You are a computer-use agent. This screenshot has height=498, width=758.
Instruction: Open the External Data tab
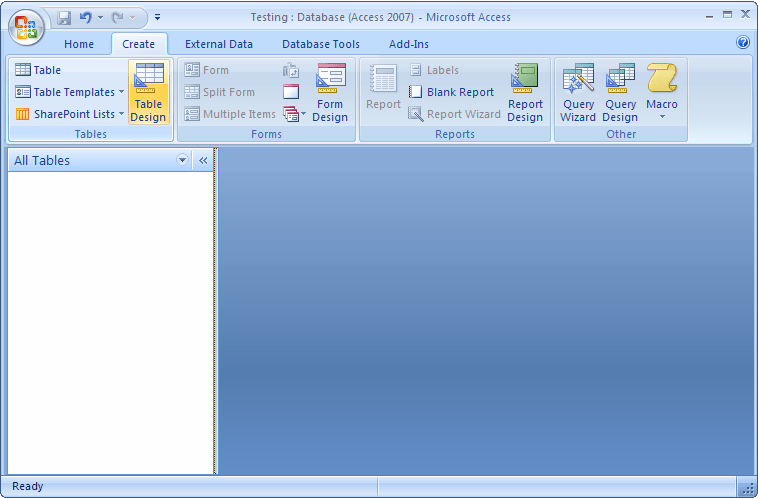219,44
